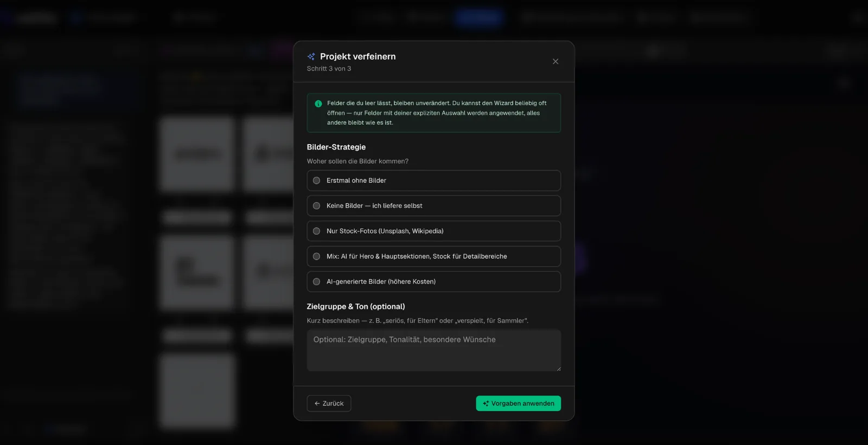Click the Schritt 3 von 3 indicator
Image resolution: width=868 pixels, height=445 pixels.
pyautogui.click(x=329, y=69)
